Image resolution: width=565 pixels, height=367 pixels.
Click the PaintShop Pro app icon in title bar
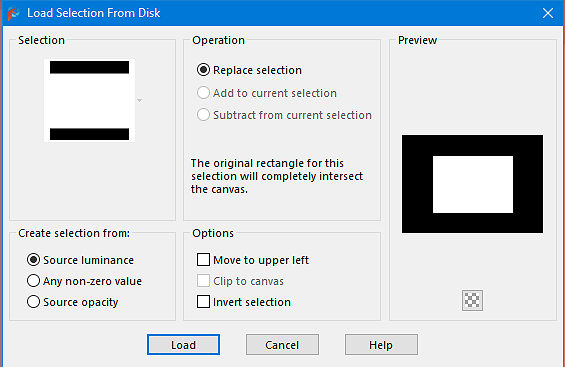coord(13,13)
